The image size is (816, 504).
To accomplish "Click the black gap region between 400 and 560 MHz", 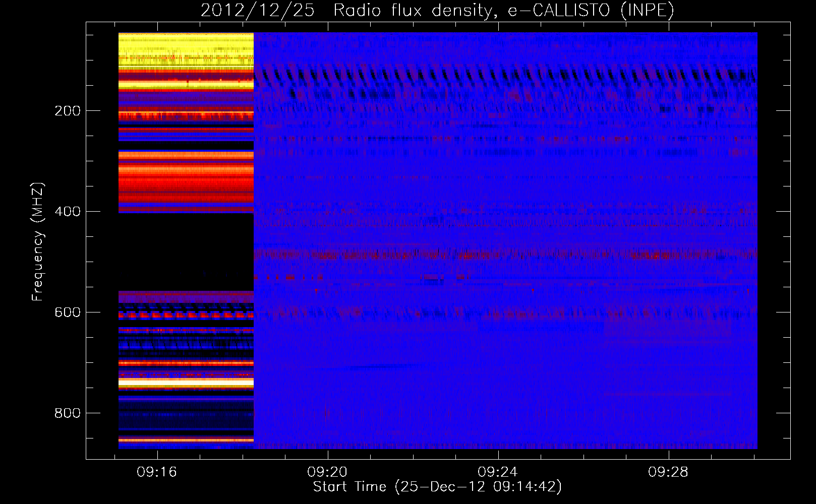I will point(186,252).
